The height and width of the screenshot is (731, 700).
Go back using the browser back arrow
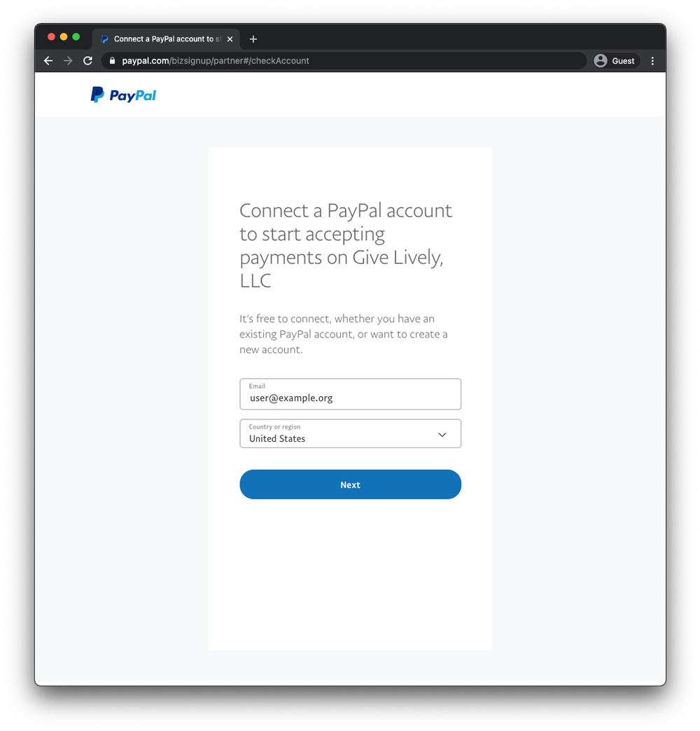pyautogui.click(x=48, y=61)
